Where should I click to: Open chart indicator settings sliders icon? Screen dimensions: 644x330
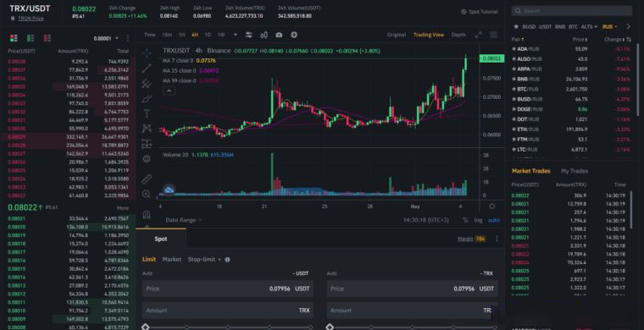(x=249, y=35)
